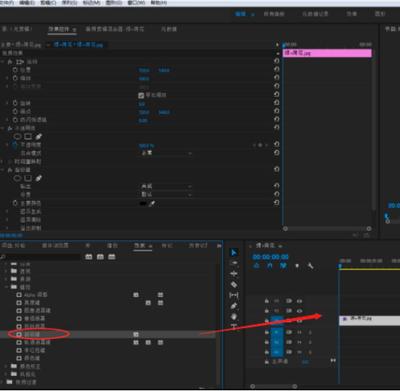The image size is (400, 391).
Task: Toggle V2 track output eye
Action: coord(299,311)
